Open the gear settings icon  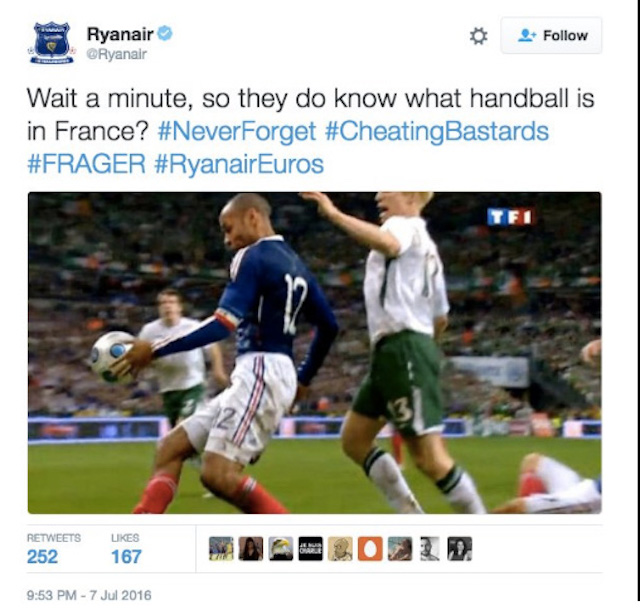point(478,36)
